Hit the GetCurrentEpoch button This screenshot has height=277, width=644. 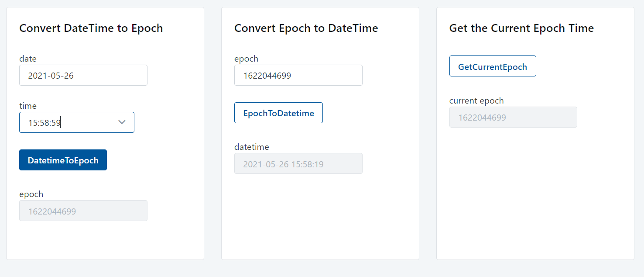492,66
